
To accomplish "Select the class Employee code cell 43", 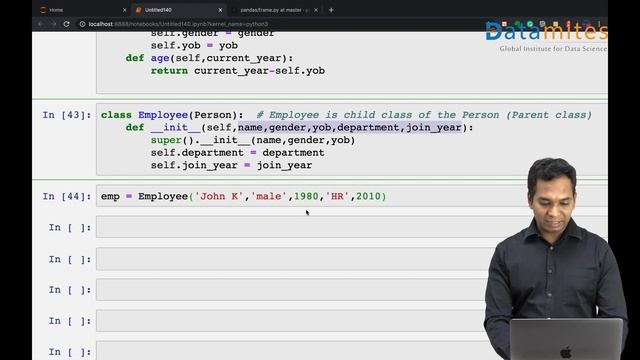I will click(x=352, y=140).
